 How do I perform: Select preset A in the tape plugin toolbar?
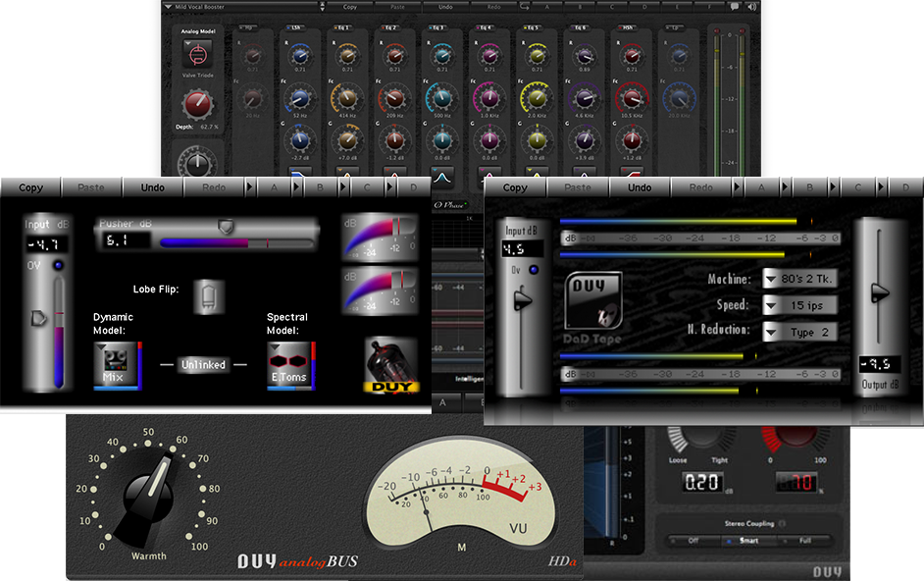[763, 187]
